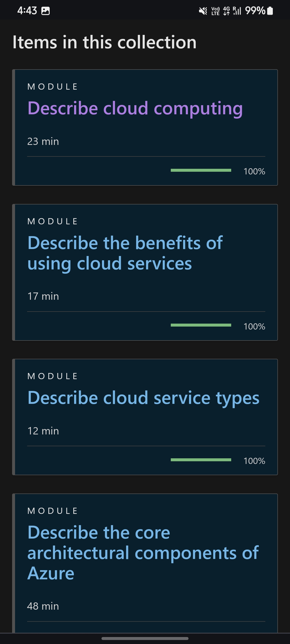Tap the 100% progress bar on cloud computing module

[201, 170]
